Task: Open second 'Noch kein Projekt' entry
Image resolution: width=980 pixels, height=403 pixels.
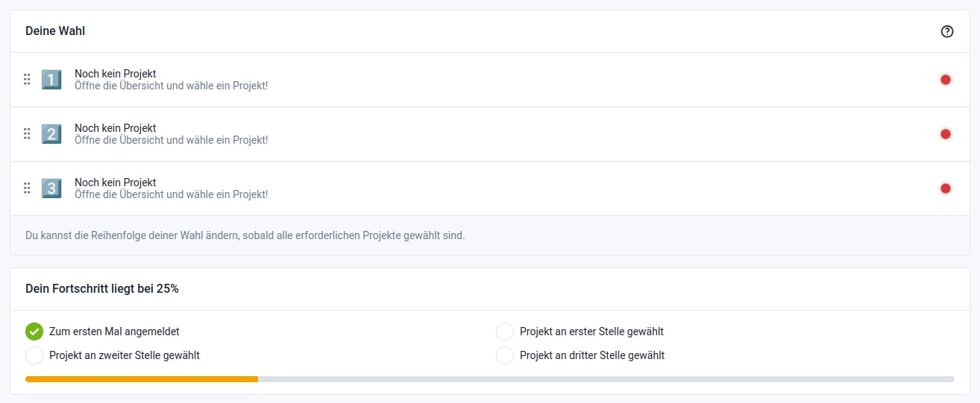Action: pyautogui.click(x=116, y=128)
